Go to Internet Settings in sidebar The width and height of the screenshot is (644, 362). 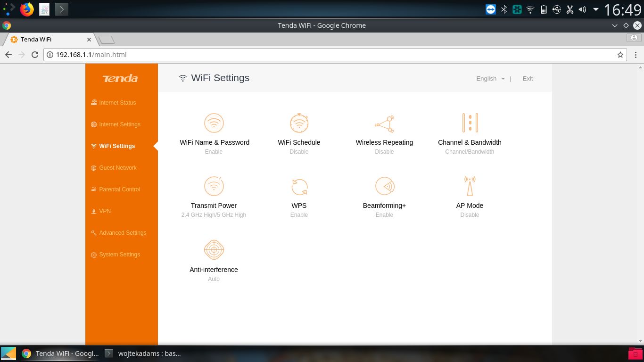(x=116, y=124)
